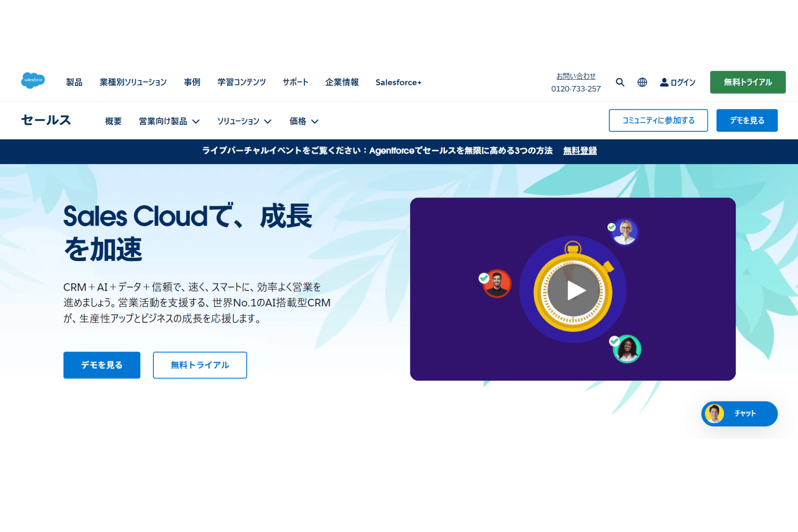Screen dimensions: 798x532
Task: Click the セールス section title
Action: coord(46,120)
